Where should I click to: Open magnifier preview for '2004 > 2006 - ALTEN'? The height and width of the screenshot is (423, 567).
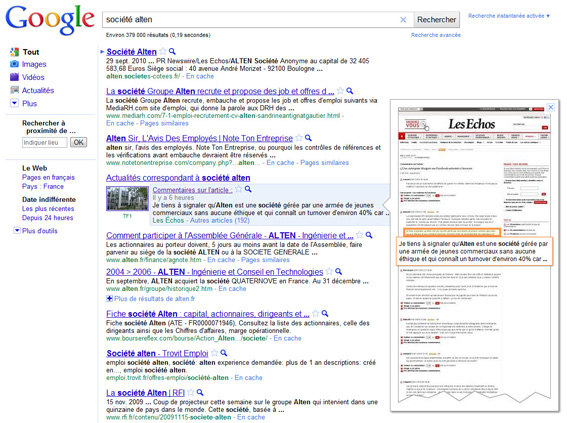338,271
